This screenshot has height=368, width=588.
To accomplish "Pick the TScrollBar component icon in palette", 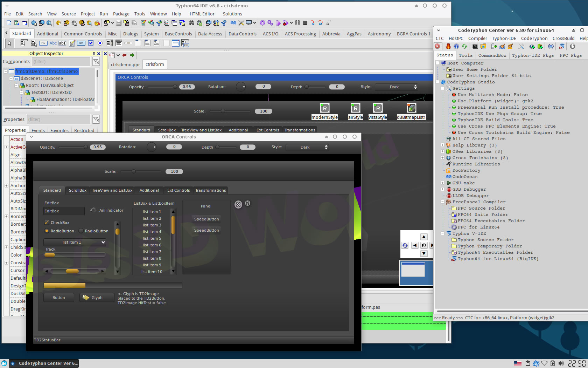I will pos(128,43).
